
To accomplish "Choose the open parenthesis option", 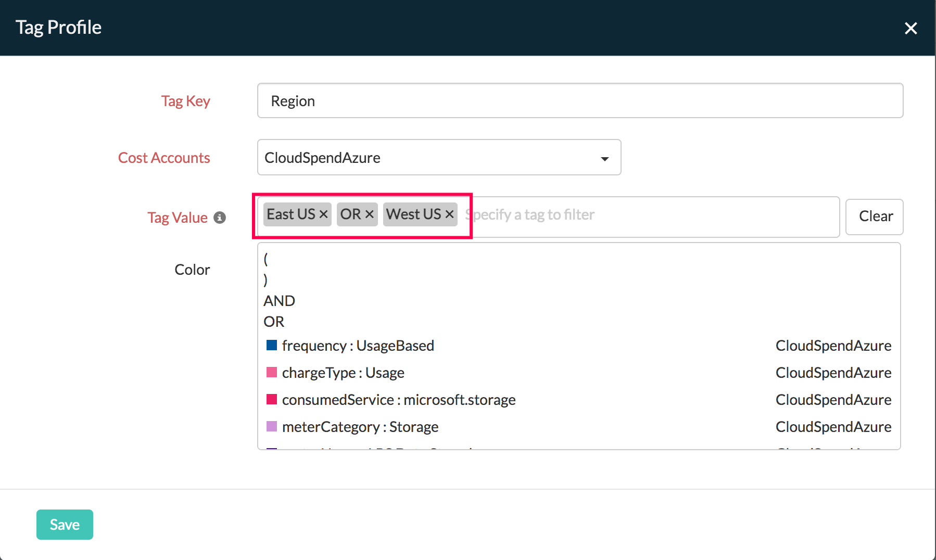I will tap(266, 259).
